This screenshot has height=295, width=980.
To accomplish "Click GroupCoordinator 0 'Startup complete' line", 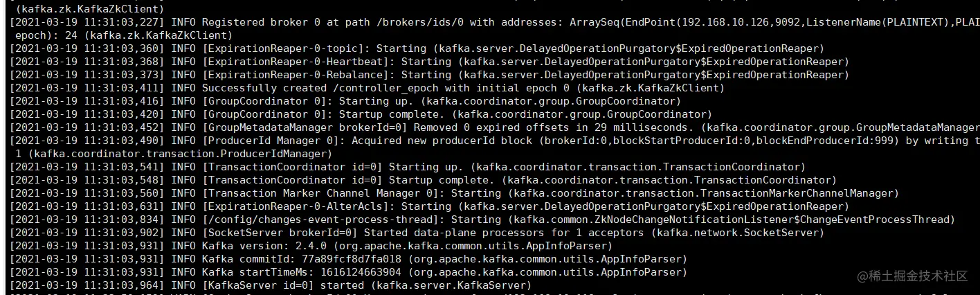I will point(356,114).
